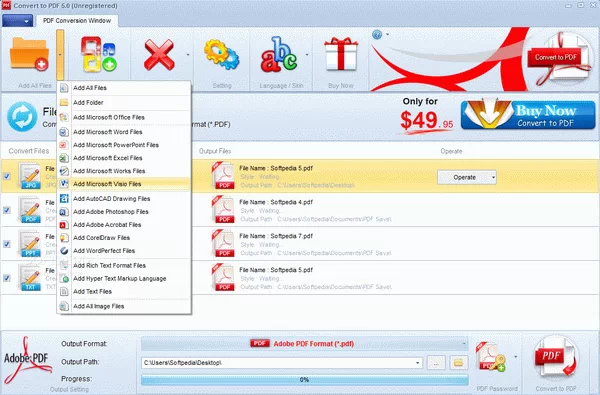
Task: Select Add Rich Text Format Files
Action: (124, 266)
